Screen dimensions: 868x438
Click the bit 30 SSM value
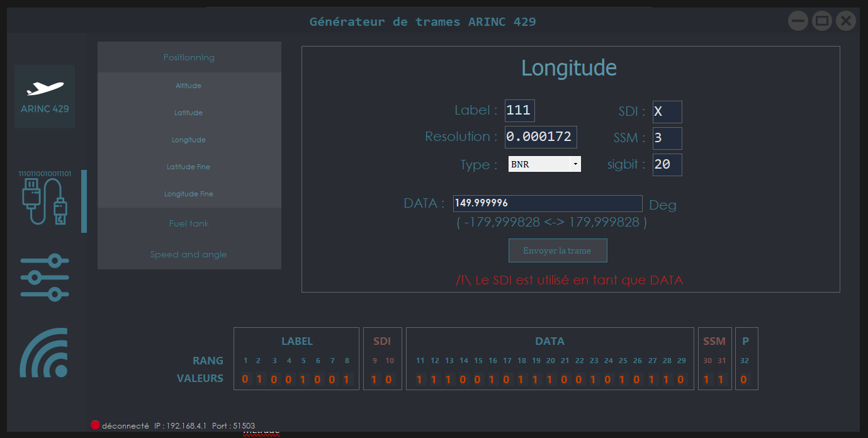pos(707,379)
